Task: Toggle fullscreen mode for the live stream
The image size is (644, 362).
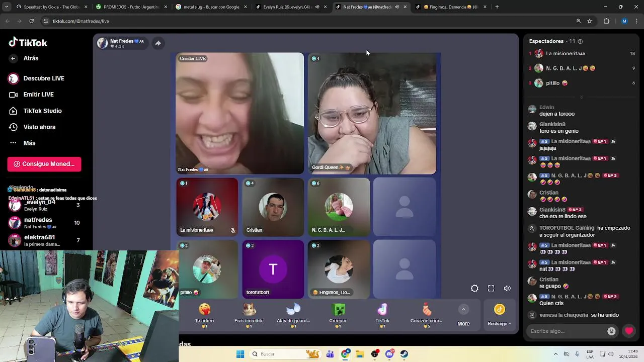Action: pyautogui.click(x=491, y=289)
